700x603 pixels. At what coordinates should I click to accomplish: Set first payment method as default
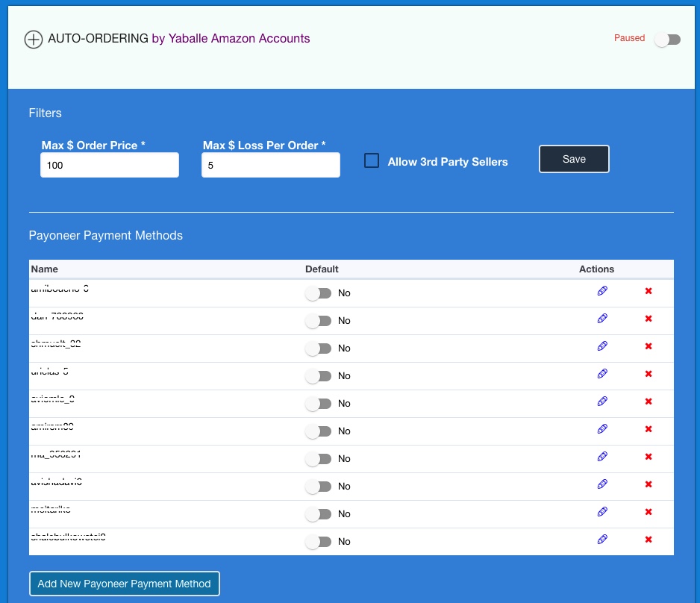point(319,293)
